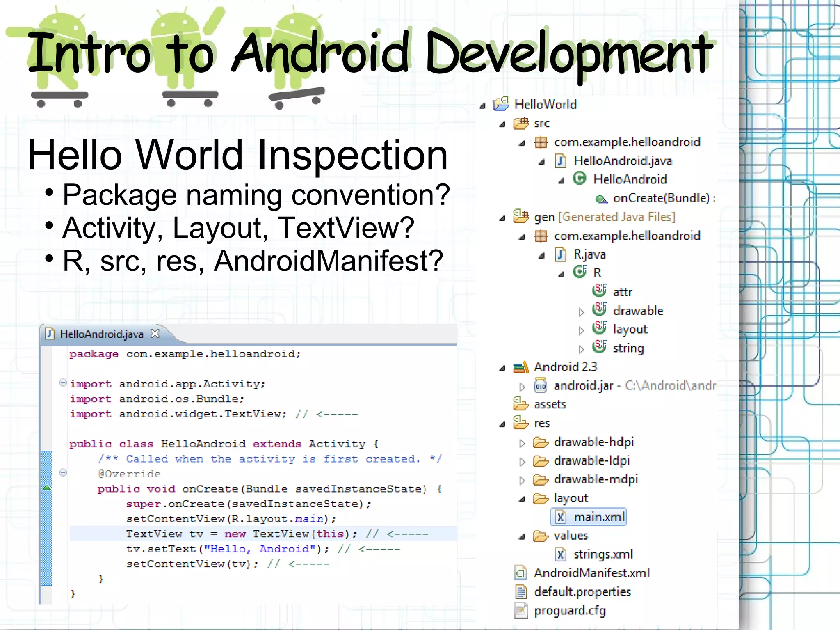This screenshot has width=840, height=630.
Task: Collapse the layout folder under res
Action: (522, 499)
